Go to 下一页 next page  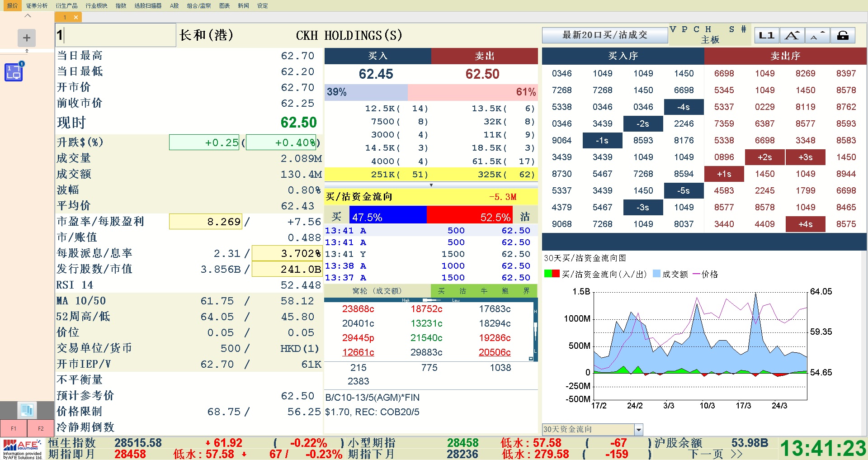coord(716,454)
